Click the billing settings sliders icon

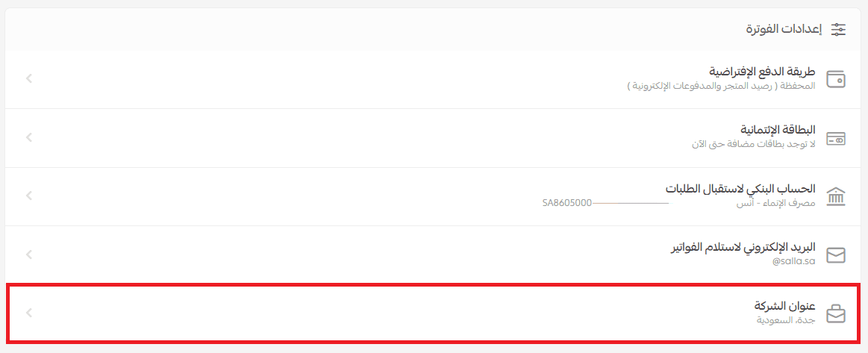[x=839, y=30]
